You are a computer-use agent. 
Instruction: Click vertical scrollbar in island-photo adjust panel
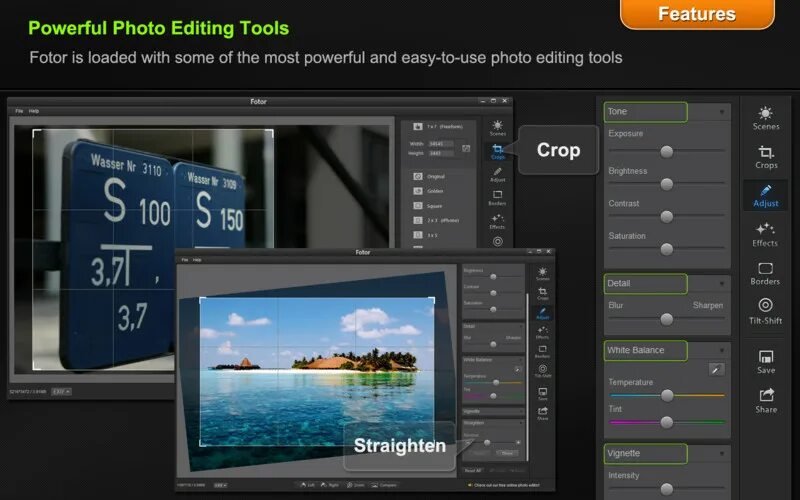[x=527, y=378]
